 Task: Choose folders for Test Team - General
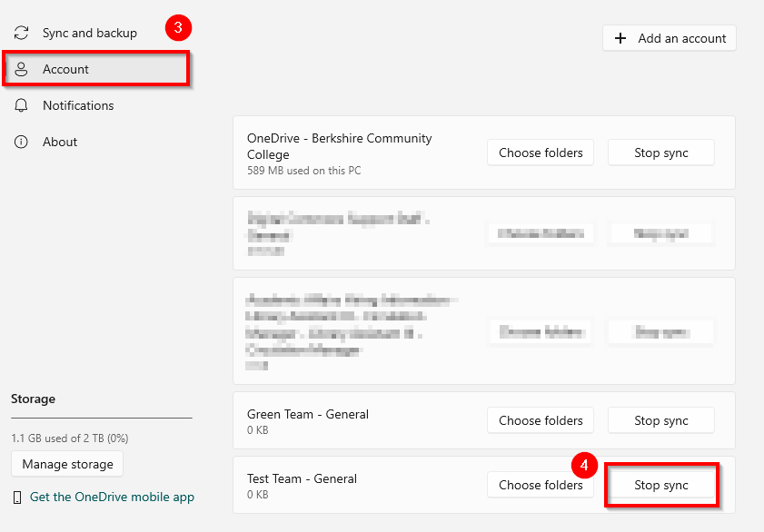[541, 486]
